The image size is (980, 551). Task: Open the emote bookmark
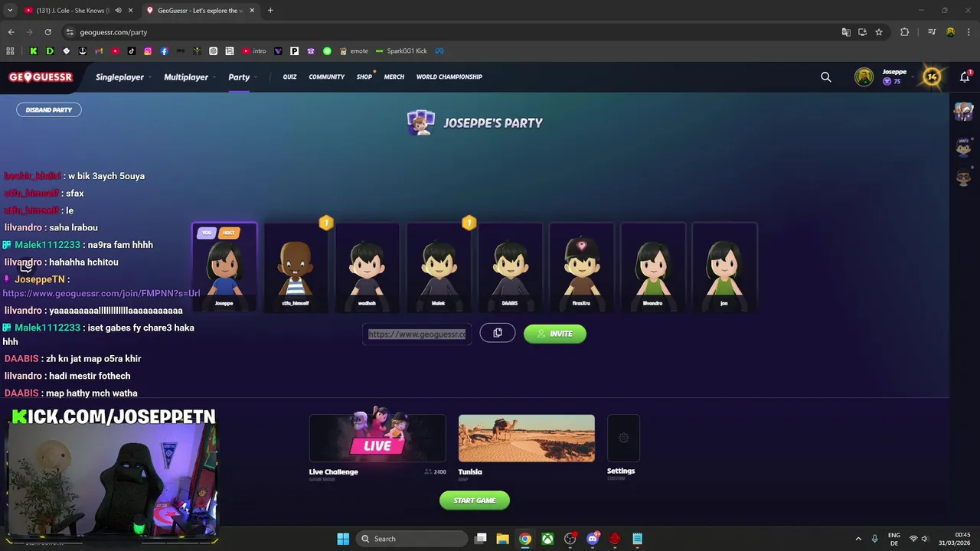pos(354,51)
